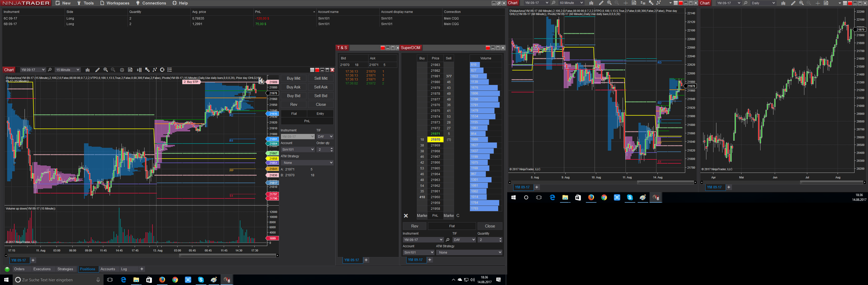Click Close button in the SuperDOM
The image size is (868, 285).
(x=490, y=226)
